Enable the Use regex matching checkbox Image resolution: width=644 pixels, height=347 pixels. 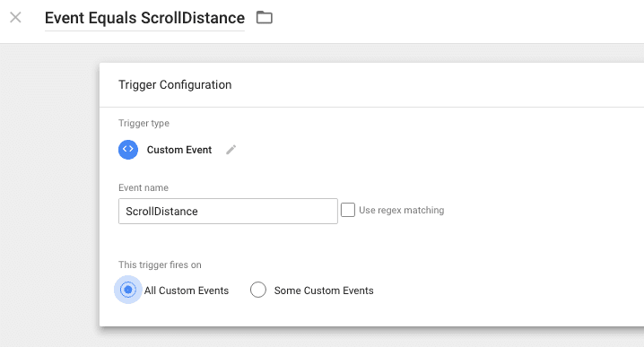point(348,210)
